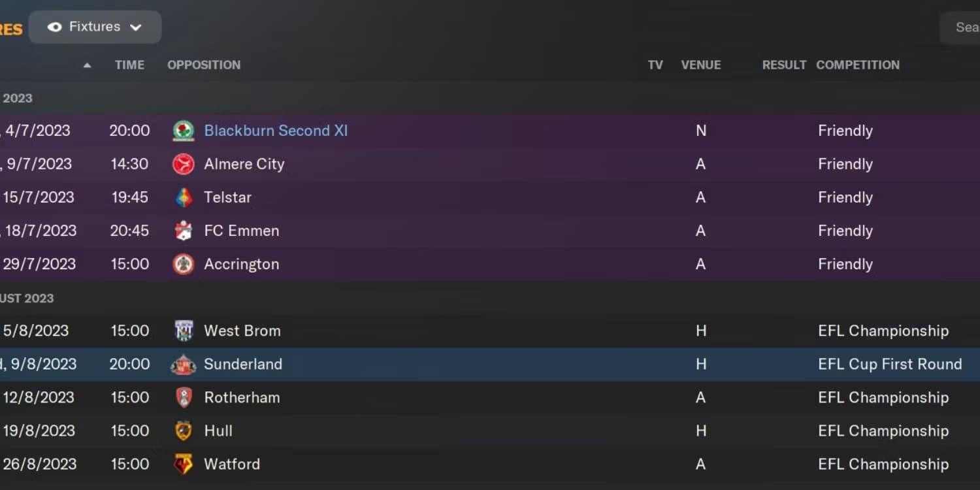Click the FC Emmen badge icon

tap(184, 231)
